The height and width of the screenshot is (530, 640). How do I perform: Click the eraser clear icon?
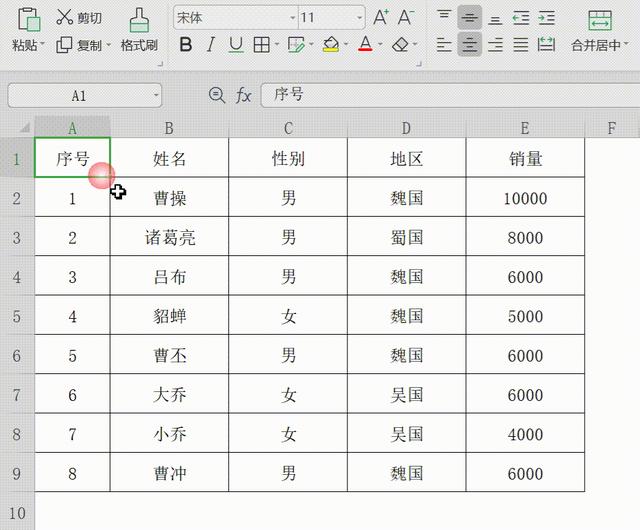point(400,45)
